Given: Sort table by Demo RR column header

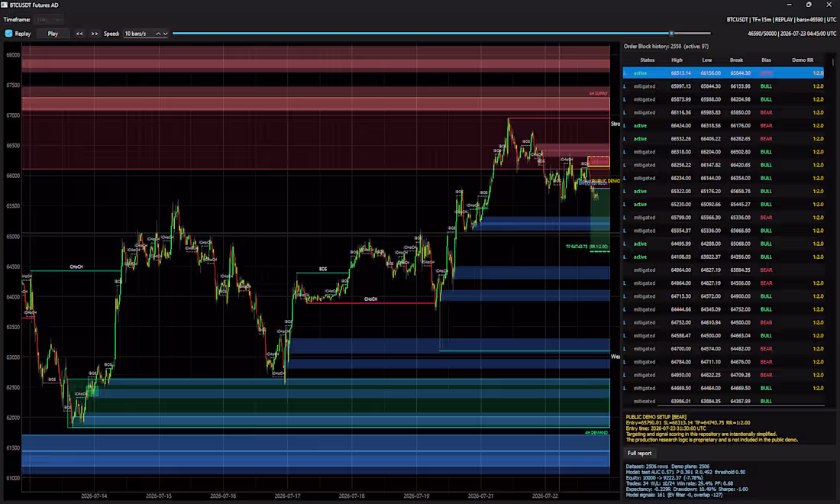Looking at the screenshot, I should coord(803,60).
